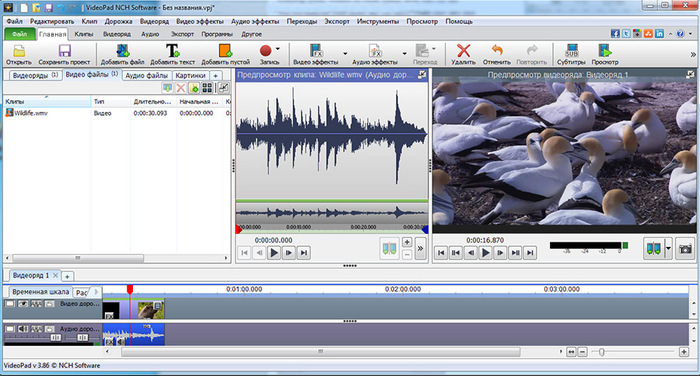
Task: Toggle video track visibility eye icon
Action: click(x=23, y=304)
